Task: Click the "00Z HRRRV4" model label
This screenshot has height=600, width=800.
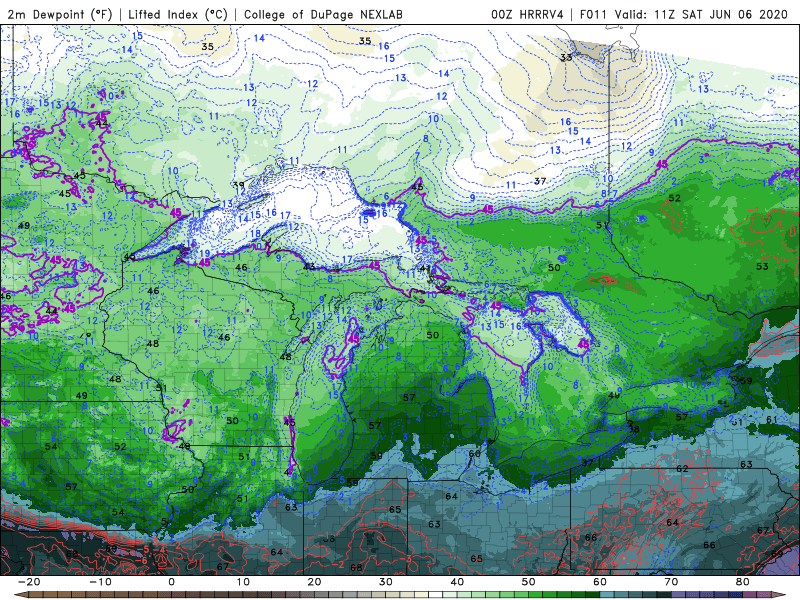Action: click(527, 14)
